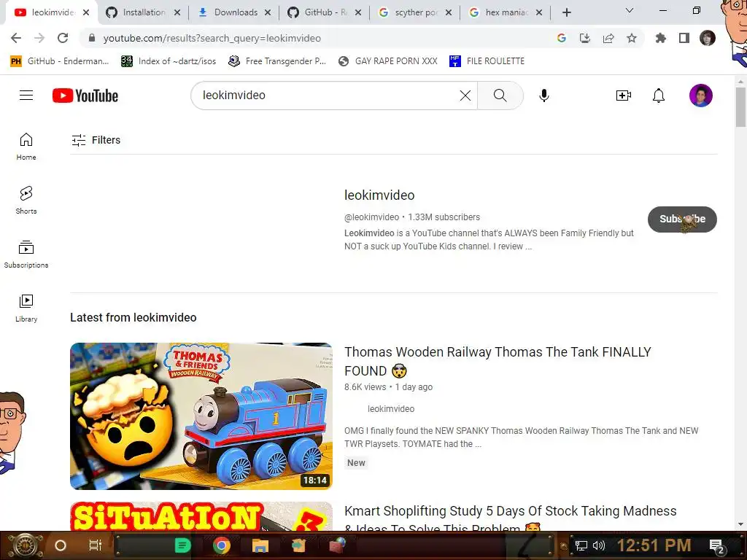Open the action center notifications icon

[x=717, y=546]
